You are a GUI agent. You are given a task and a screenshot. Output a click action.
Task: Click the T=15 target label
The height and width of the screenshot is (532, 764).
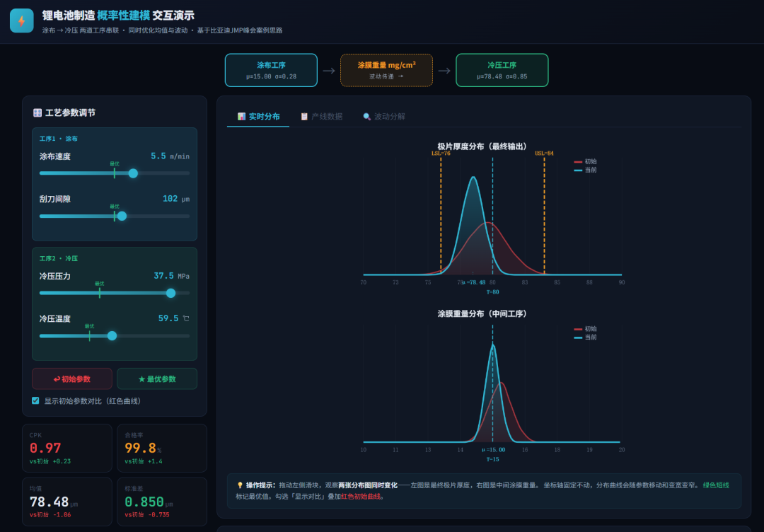(492, 459)
